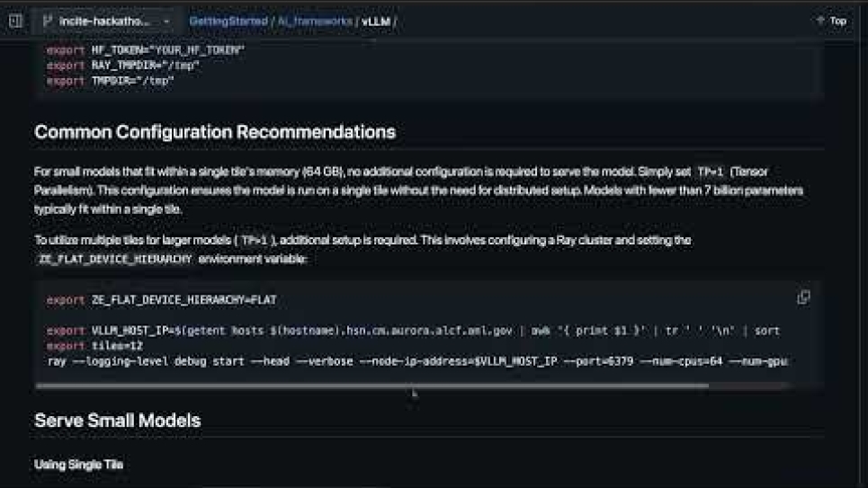
Task: Click the ZE_FLAT_DEVICE_HIERARCHY inline code in paragraph
Action: tap(115, 259)
